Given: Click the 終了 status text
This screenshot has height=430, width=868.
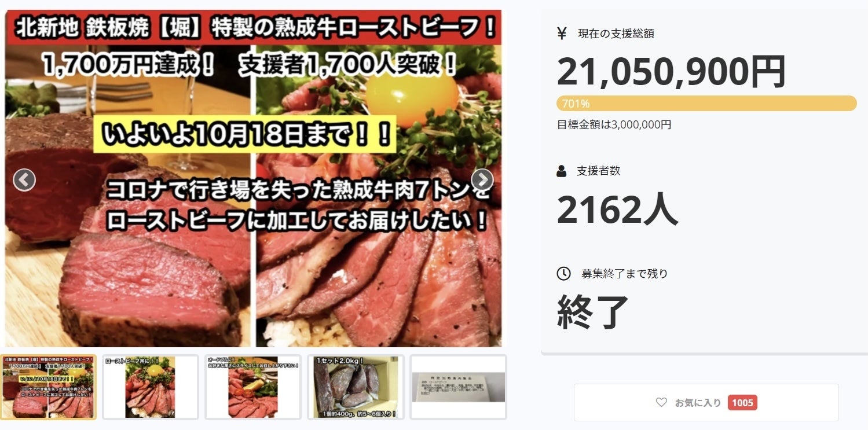Looking at the screenshot, I should click(593, 312).
